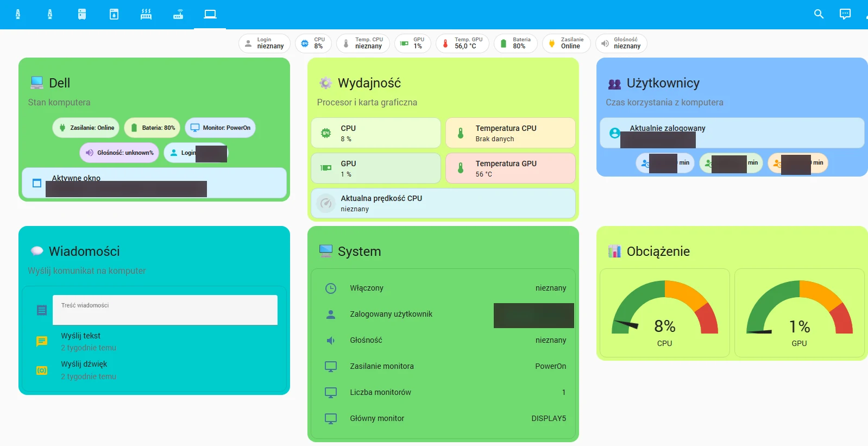868x446 pixels.
Task: Select the laptop view tab
Action: point(210,14)
